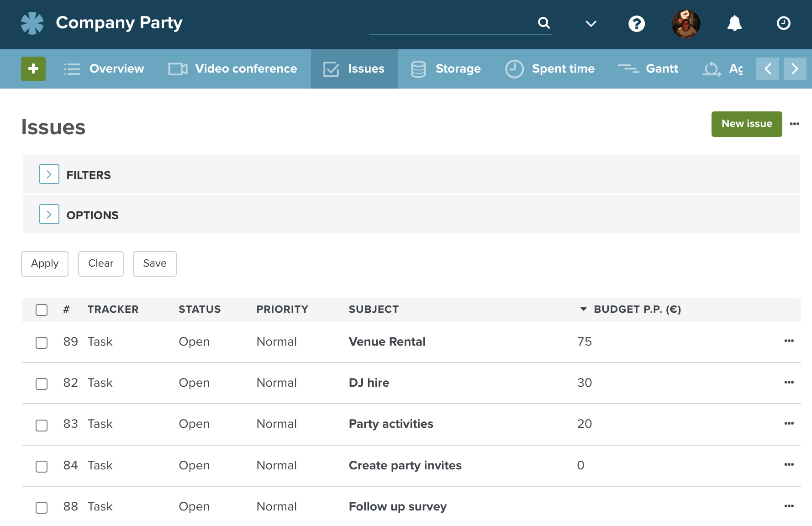Click budget value 30
The image size is (812, 526).
coord(585,383)
